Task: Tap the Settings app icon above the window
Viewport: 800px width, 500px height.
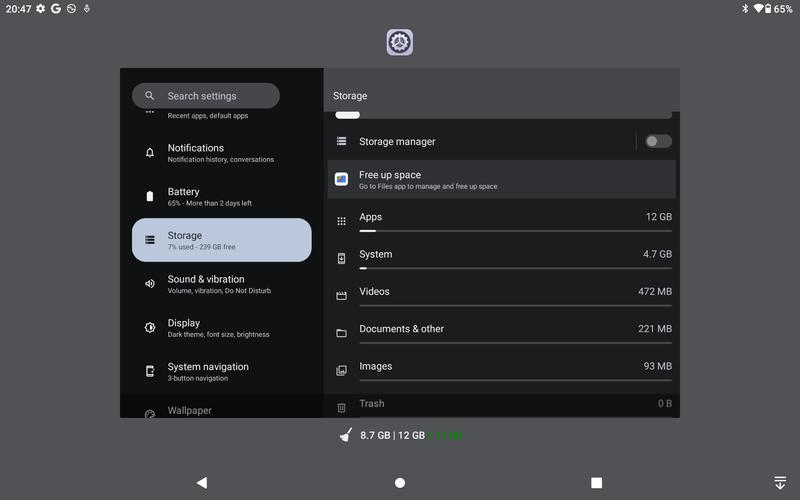Action: click(x=399, y=42)
